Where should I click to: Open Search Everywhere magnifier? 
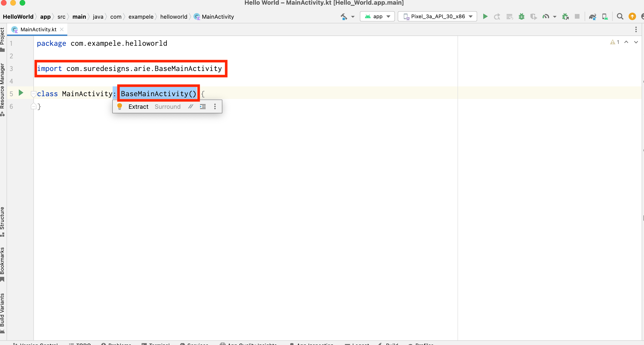click(620, 17)
